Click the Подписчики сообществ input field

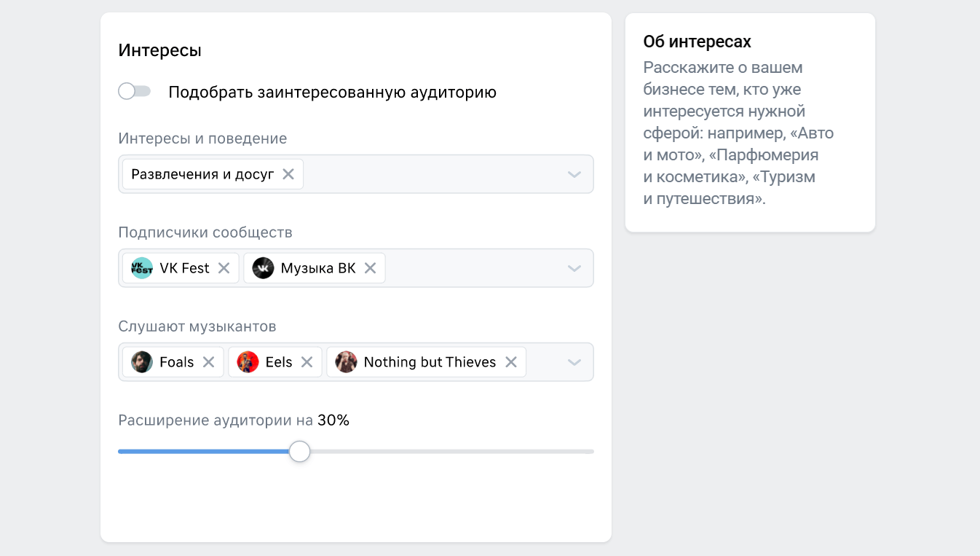click(356, 268)
